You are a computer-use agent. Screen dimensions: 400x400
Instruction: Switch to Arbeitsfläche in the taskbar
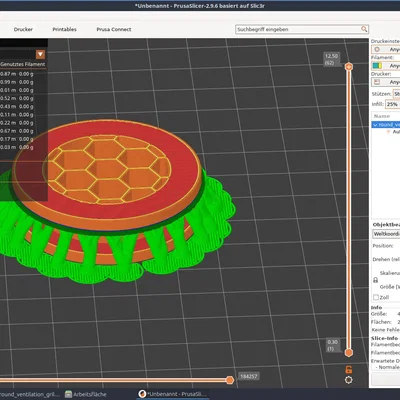86,394
